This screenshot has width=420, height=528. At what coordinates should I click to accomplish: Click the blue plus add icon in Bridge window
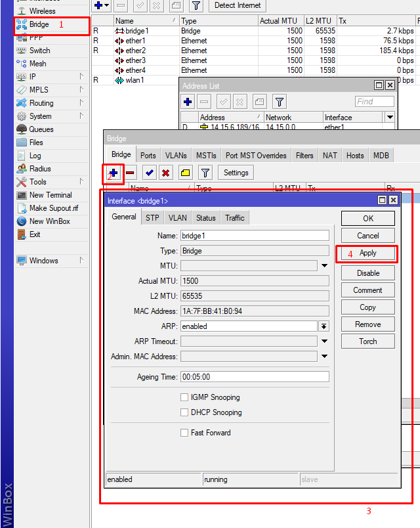[114, 173]
